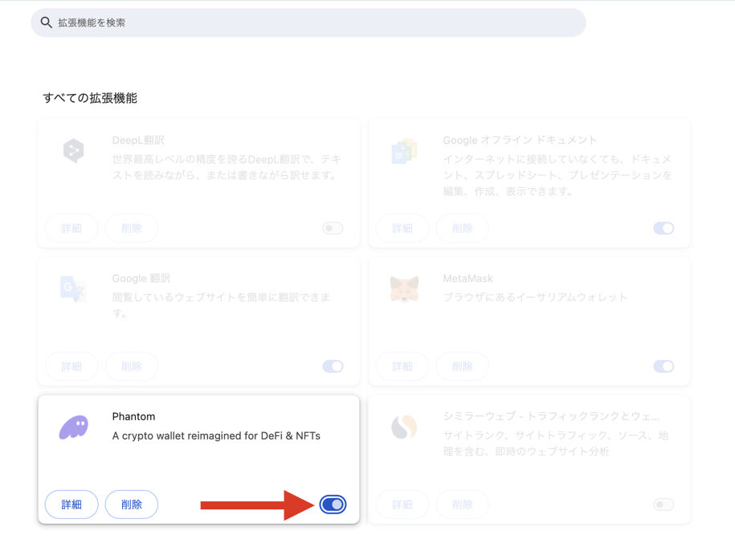Click the Google 翻訳 title text

pyautogui.click(x=141, y=279)
